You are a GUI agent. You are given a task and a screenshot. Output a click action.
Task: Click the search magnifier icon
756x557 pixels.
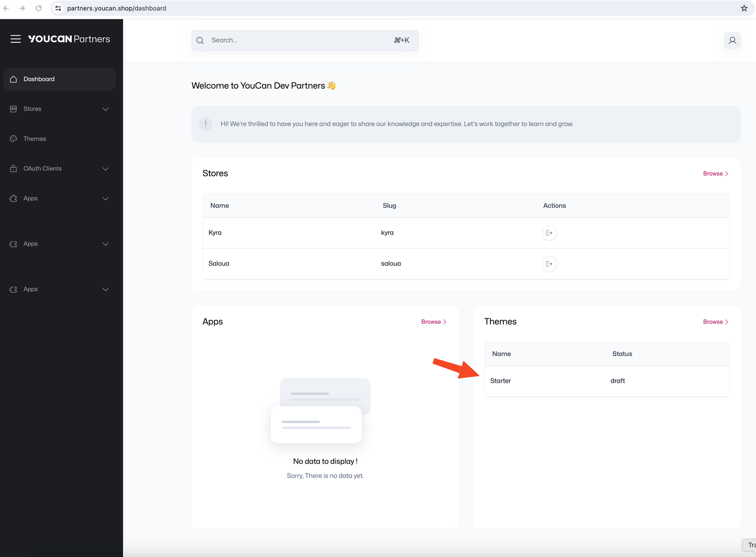coord(200,40)
